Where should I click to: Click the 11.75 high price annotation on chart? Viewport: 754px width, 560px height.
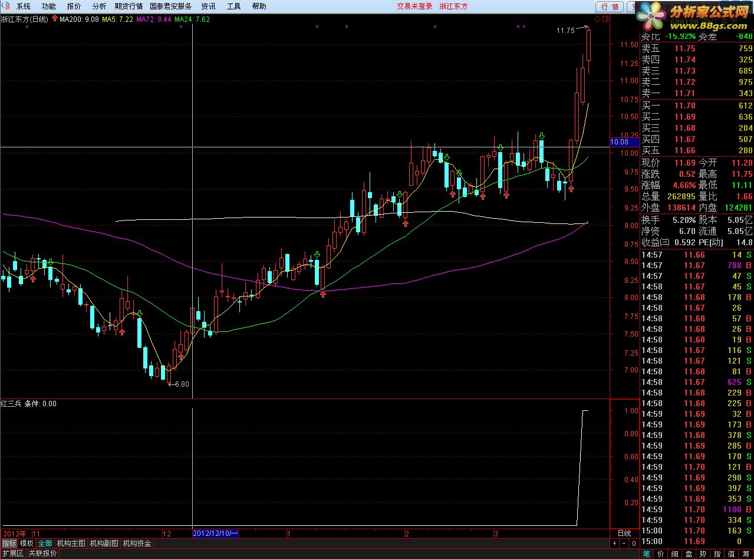click(x=565, y=31)
